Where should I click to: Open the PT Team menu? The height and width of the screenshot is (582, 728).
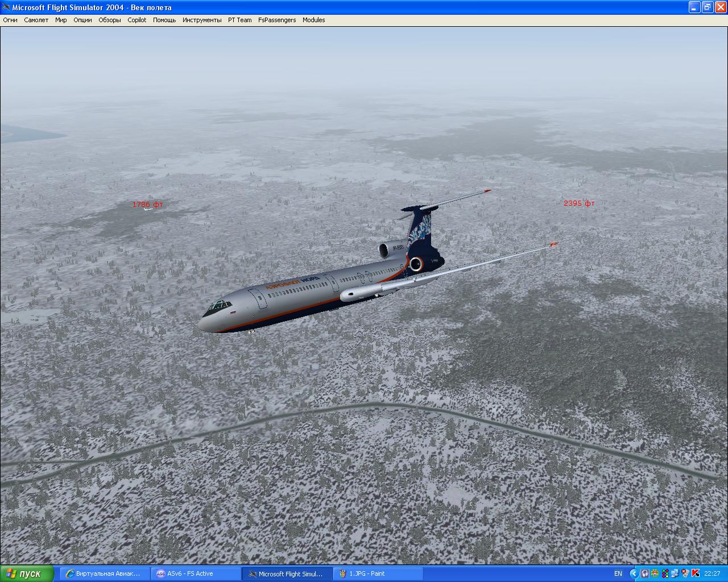(x=240, y=20)
